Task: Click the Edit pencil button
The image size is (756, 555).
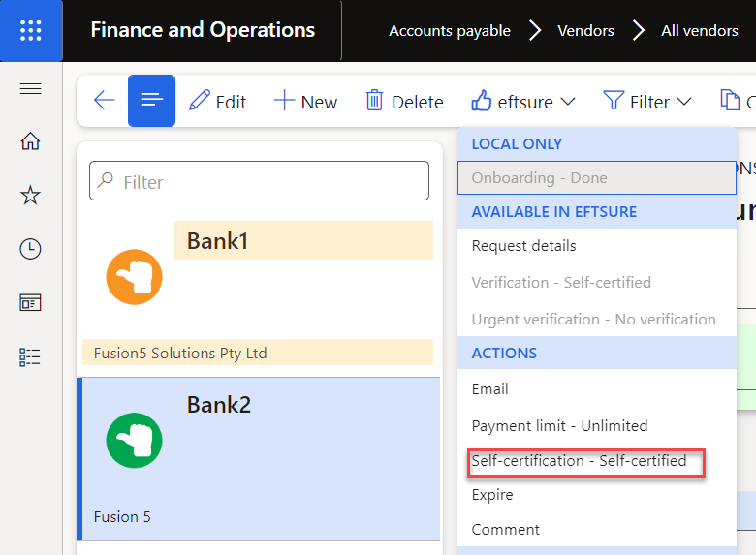Action: click(217, 102)
